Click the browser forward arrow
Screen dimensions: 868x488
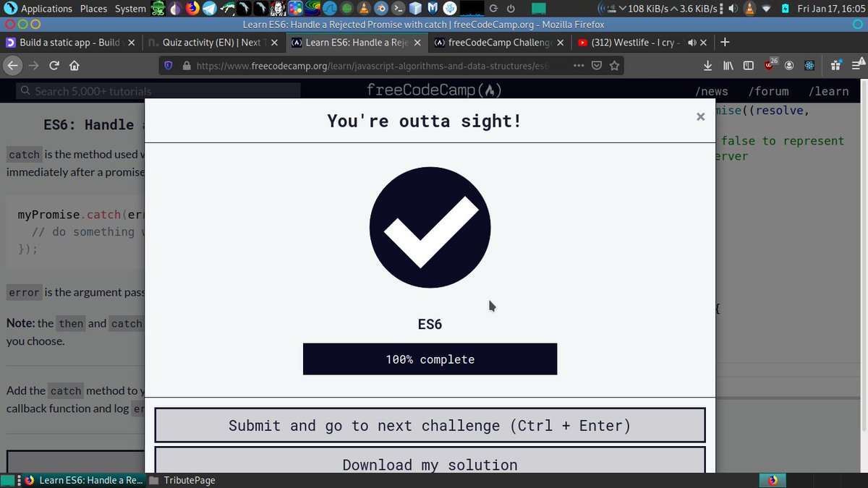[33, 66]
